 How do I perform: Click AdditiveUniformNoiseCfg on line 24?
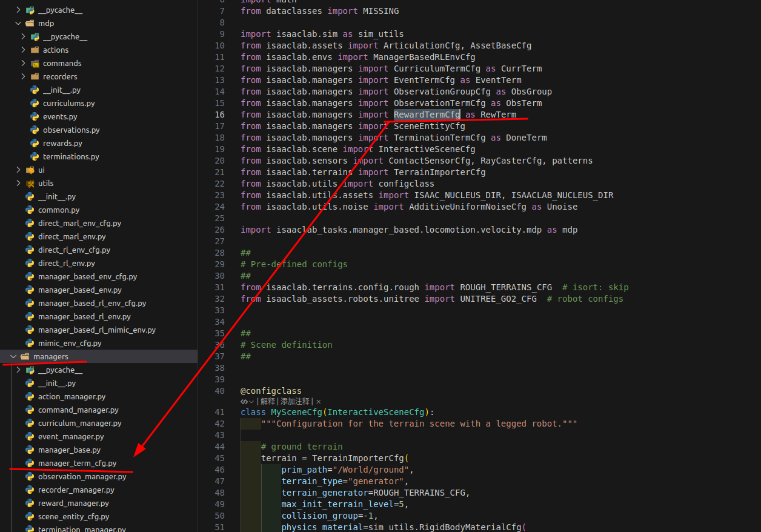point(468,207)
